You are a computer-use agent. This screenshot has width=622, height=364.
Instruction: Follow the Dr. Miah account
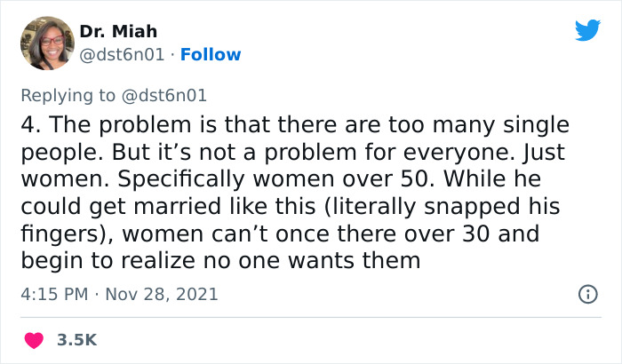coord(211,55)
